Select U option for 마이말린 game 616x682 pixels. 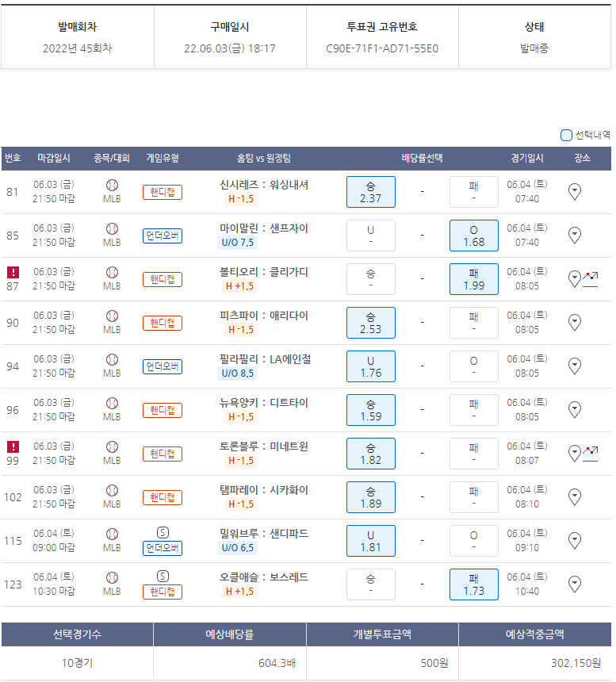[371, 236]
